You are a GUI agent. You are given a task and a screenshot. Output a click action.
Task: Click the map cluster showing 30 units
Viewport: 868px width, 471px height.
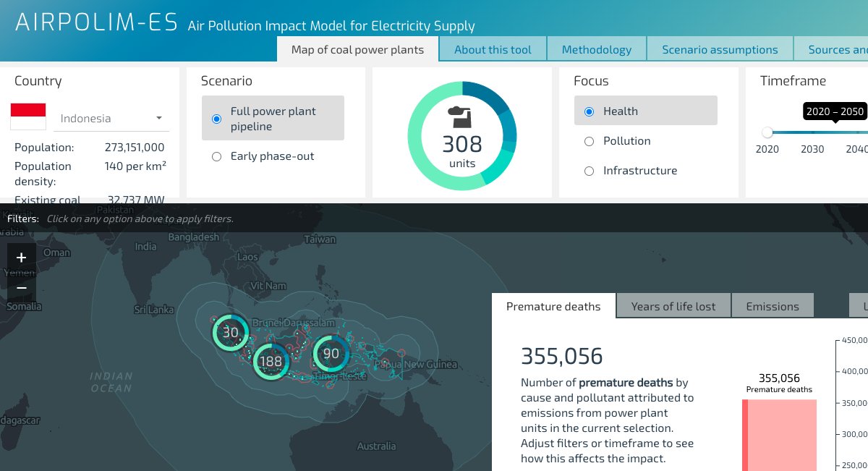tap(231, 333)
